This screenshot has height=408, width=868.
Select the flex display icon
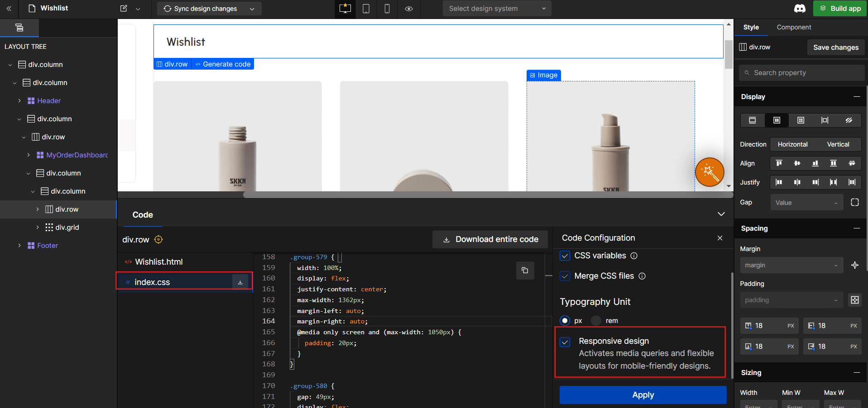(777, 120)
